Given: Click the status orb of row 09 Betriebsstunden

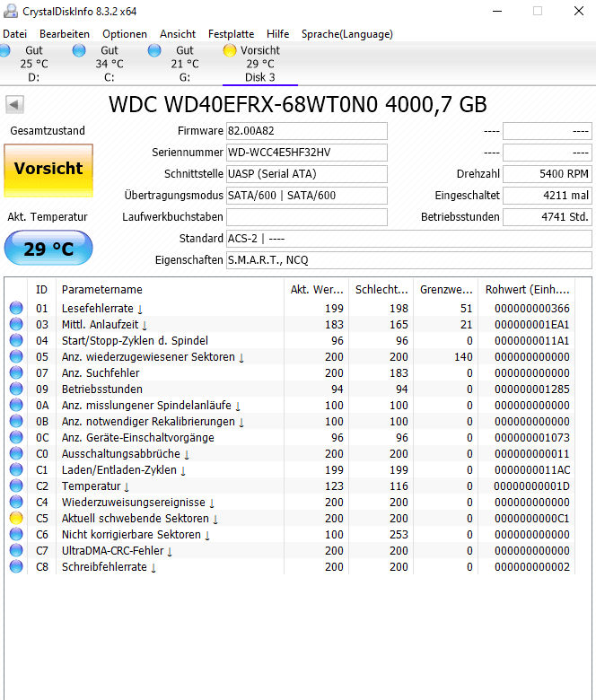Looking at the screenshot, I should point(16,389).
